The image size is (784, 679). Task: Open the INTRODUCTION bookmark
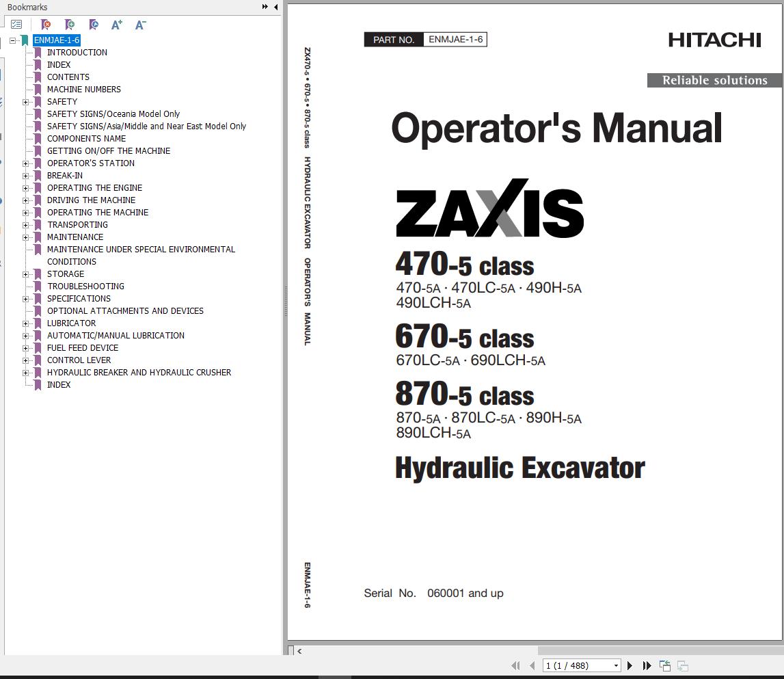click(77, 53)
